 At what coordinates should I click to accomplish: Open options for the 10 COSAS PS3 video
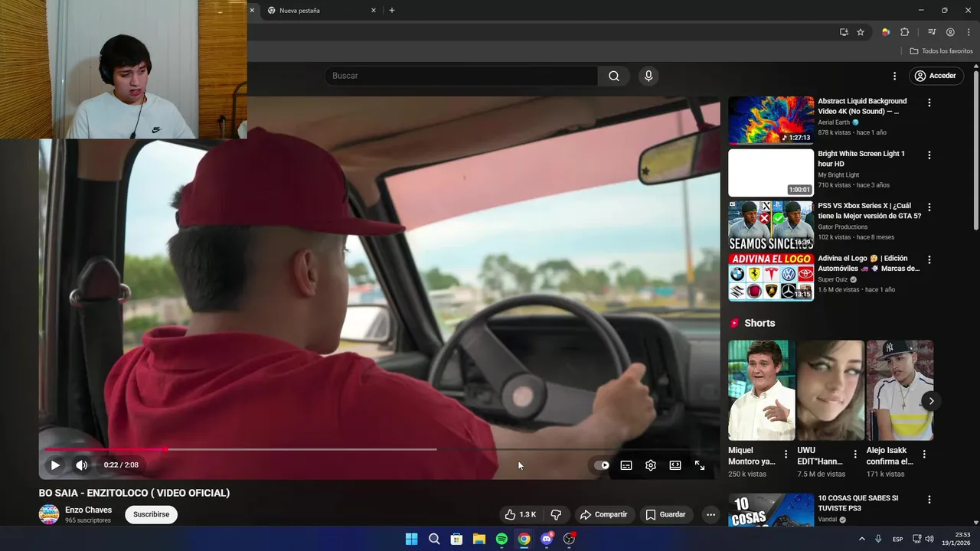pyautogui.click(x=929, y=500)
